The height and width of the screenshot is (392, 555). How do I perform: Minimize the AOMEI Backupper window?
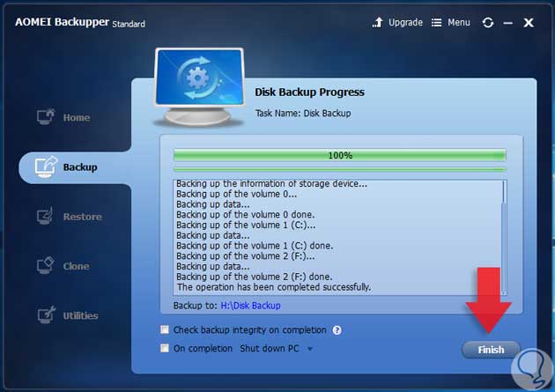tap(508, 23)
